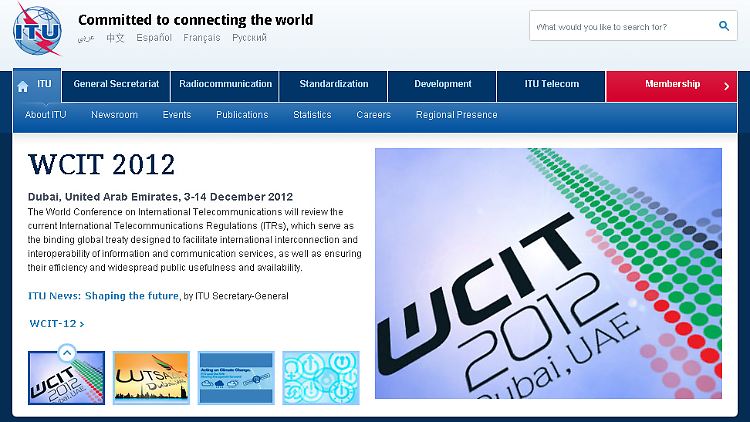Click Committed to connecting the world tagline
This screenshot has height=422, width=750.
[196, 20]
